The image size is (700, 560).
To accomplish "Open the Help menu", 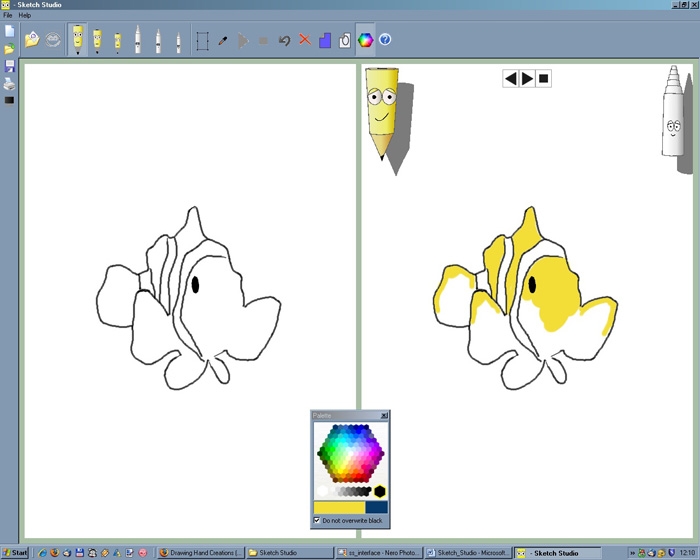I will 25,15.
